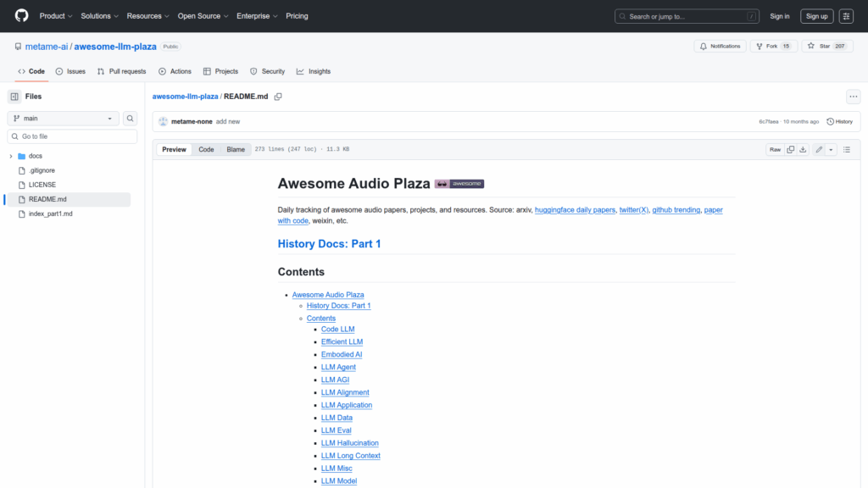Click the metame-none avatar

point(163,122)
